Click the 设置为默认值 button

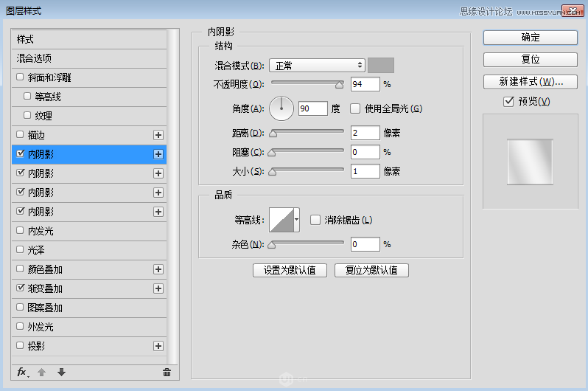pos(290,271)
